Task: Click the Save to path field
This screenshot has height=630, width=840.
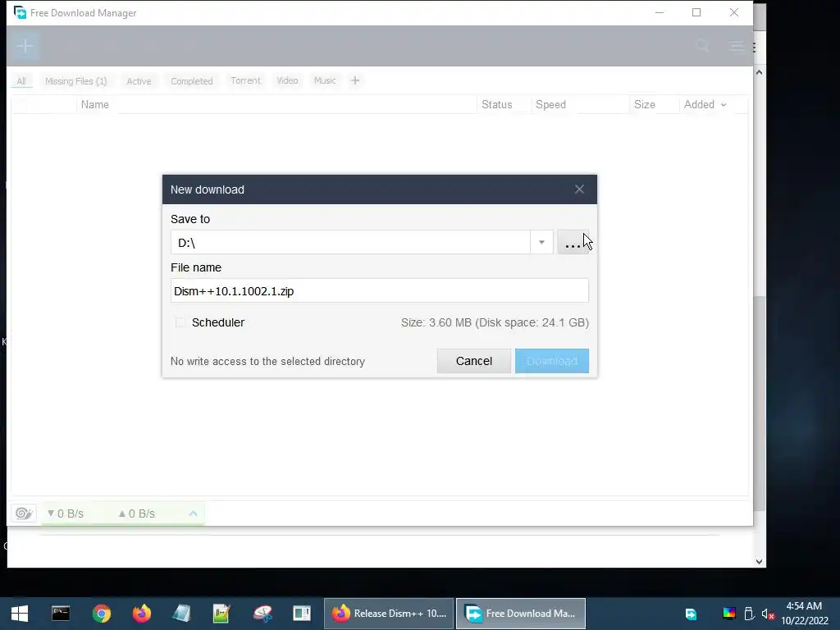Action: 351,243
